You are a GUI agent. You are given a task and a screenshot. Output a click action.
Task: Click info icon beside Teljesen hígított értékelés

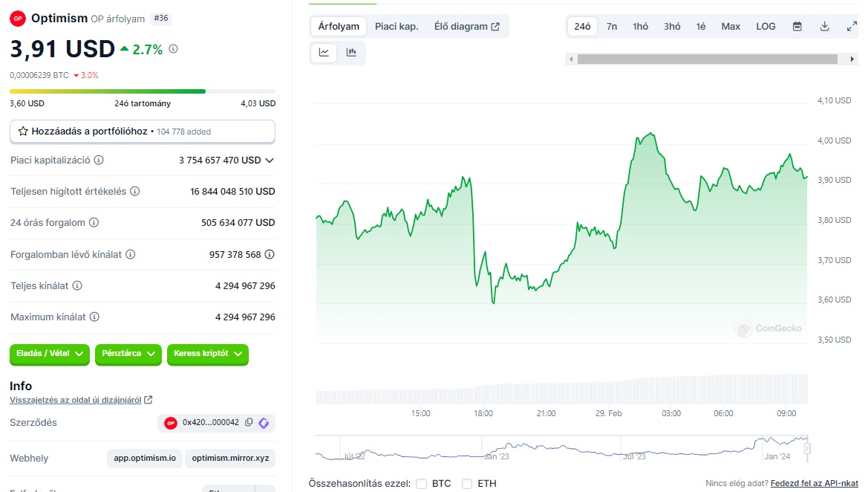(x=134, y=191)
